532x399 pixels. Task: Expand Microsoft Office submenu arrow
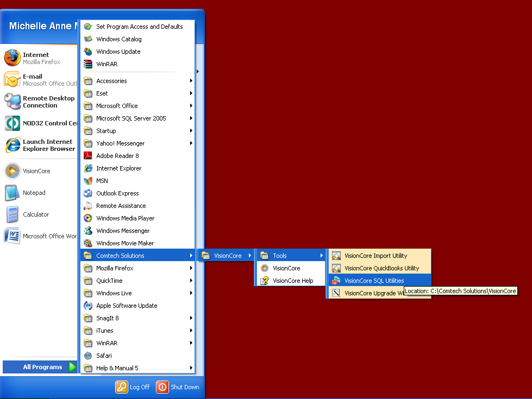click(191, 106)
